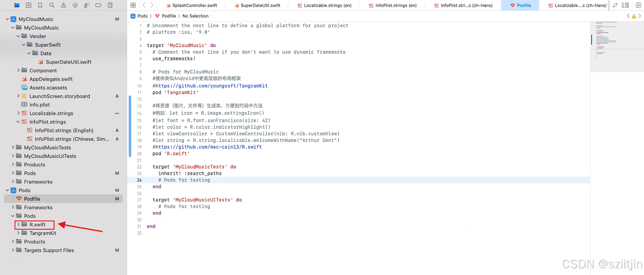This screenshot has height=275, width=644.
Task: Expand the Localizable.strings group
Action: tap(18, 113)
